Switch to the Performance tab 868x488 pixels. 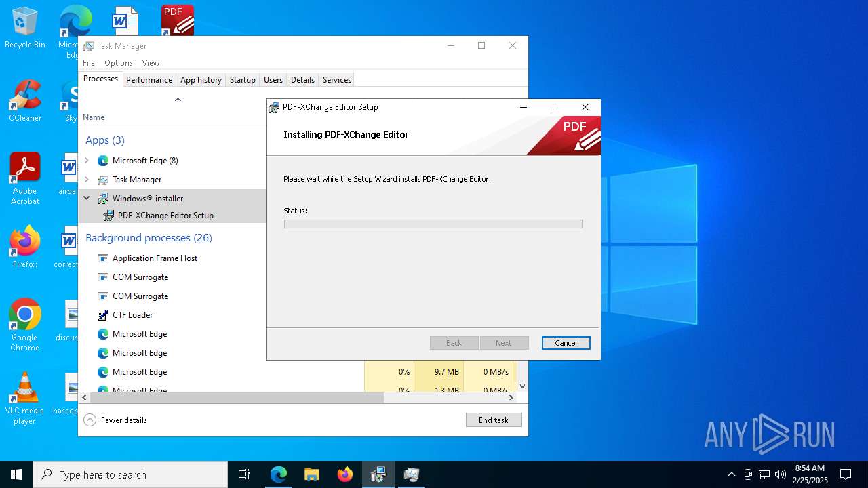click(149, 80)
